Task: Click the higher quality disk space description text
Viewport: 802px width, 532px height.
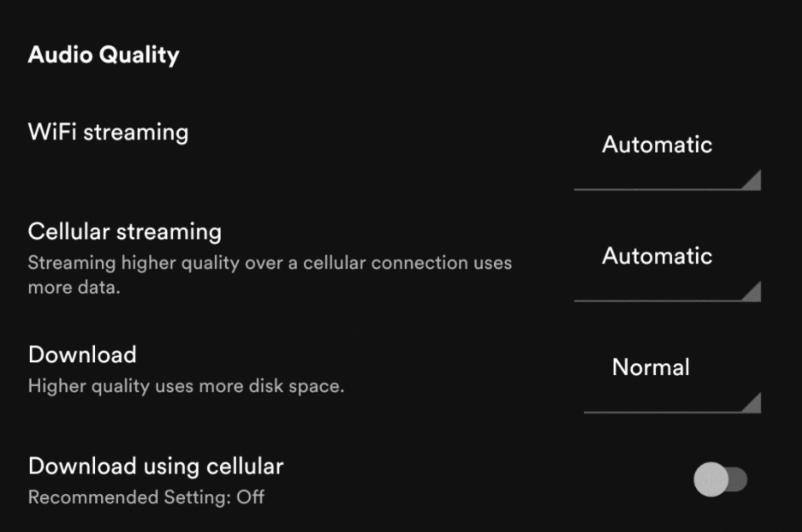Action: (185, 386)
